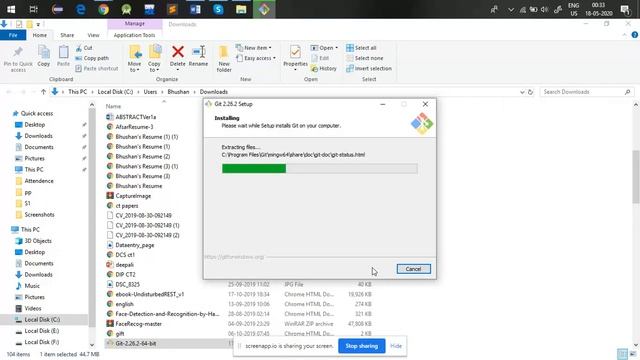
Task: Click Edit in the Open group
Action: [320, 58]
